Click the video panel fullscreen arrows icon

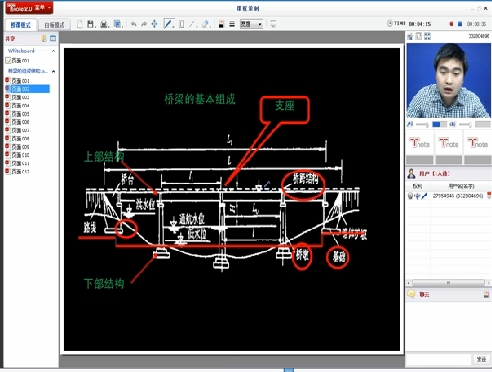[427, 36]
